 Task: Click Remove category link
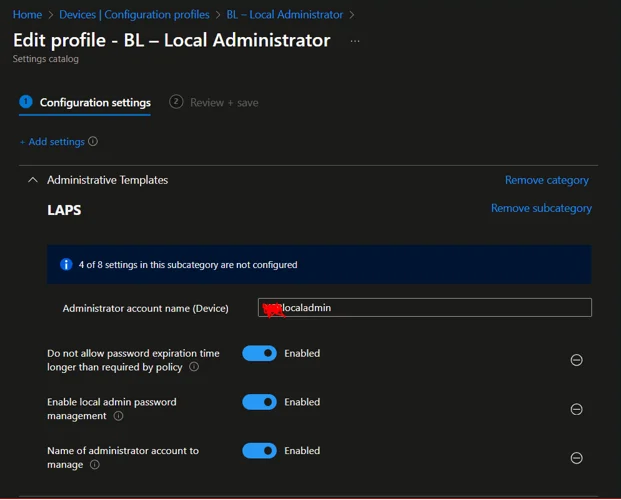tap(546, 180)
